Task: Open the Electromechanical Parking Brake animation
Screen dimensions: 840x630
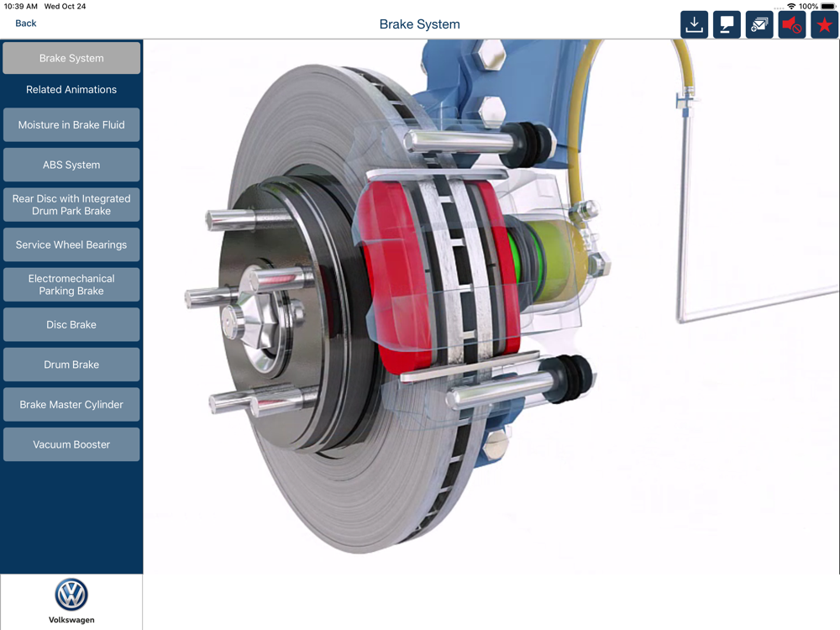Action: tap(71, 285)
